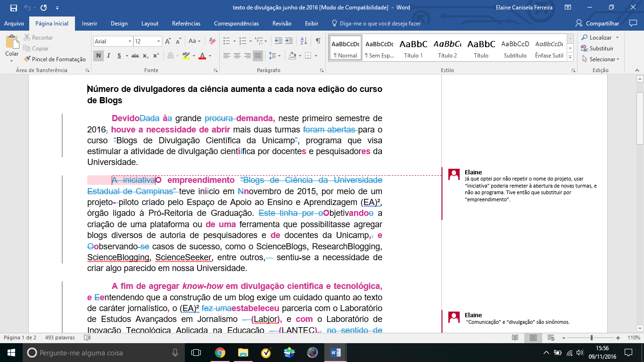This screenshot has width=644, height=362.
Task: Click Recortar (cut) in the clipboard group
Action: pyautogui.click(x=38, y=37)
